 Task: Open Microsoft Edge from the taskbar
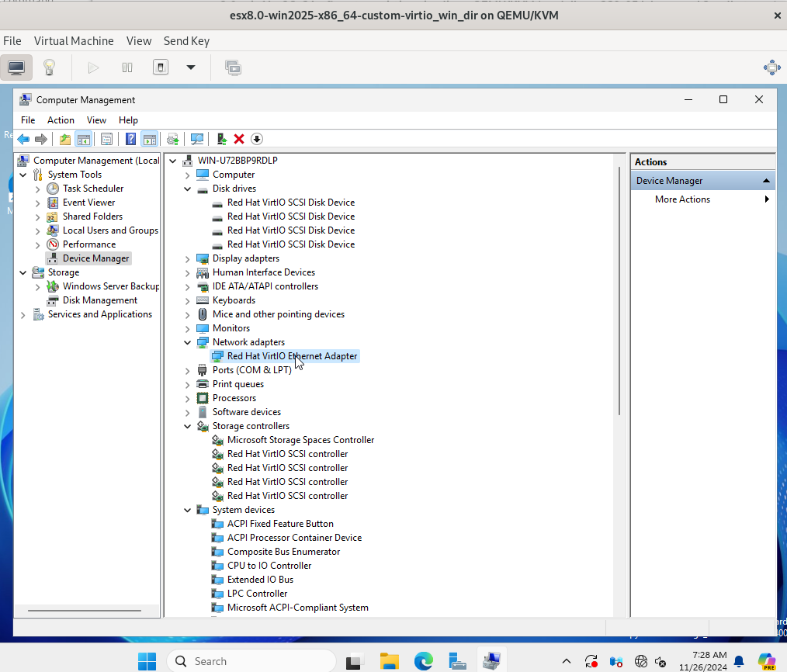coord(423,661)
